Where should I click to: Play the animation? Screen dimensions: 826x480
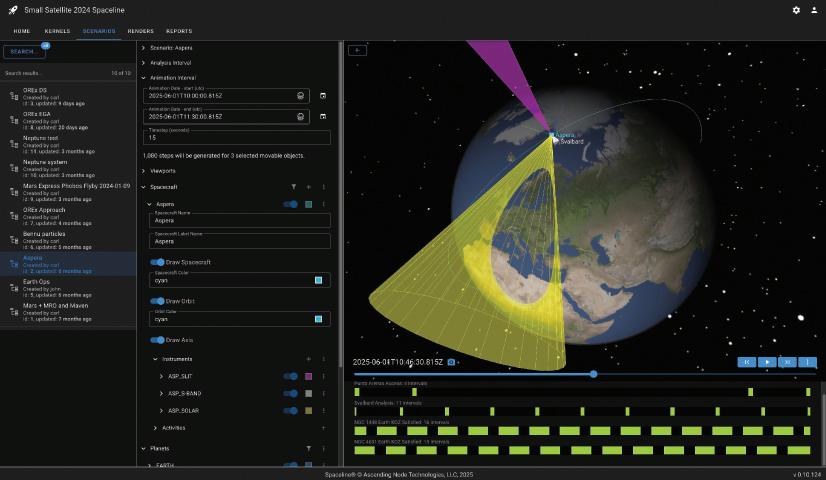click(767, 362)
